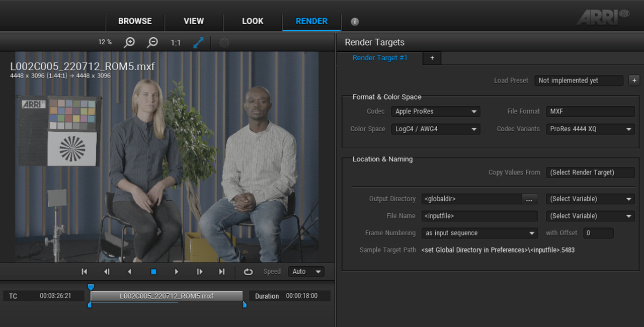The width and height of the screenshot is (644, 327).
Task: Fit preview to window with blue arrows icon
Action: (x=199, y=43)
